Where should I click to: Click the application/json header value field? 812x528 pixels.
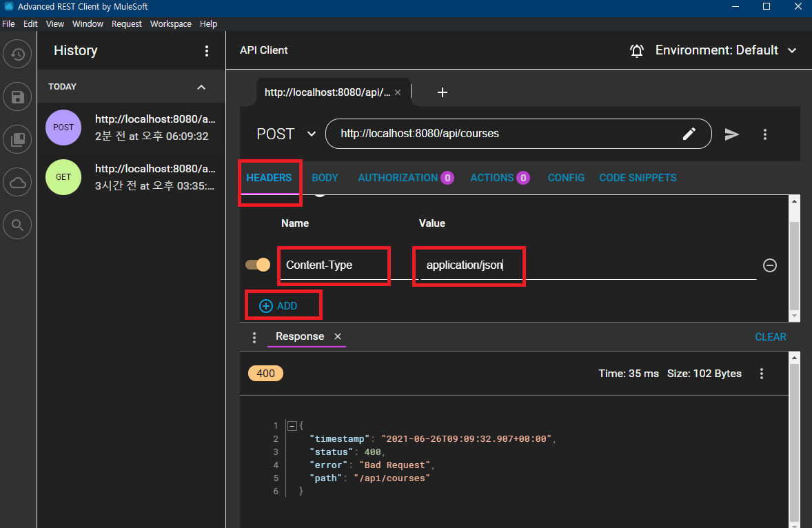(588, 265)
